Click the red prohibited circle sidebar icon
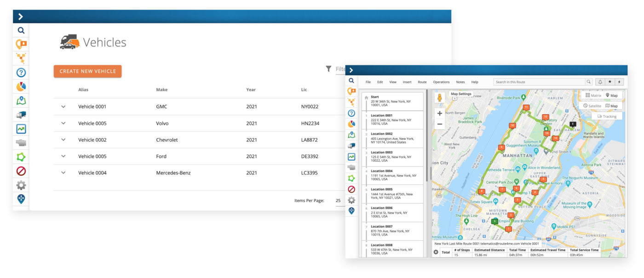644x278 pixels. tap(21, 171)
